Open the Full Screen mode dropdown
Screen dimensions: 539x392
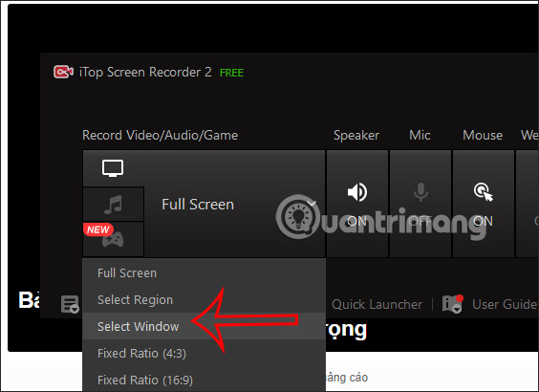point(234,205)
